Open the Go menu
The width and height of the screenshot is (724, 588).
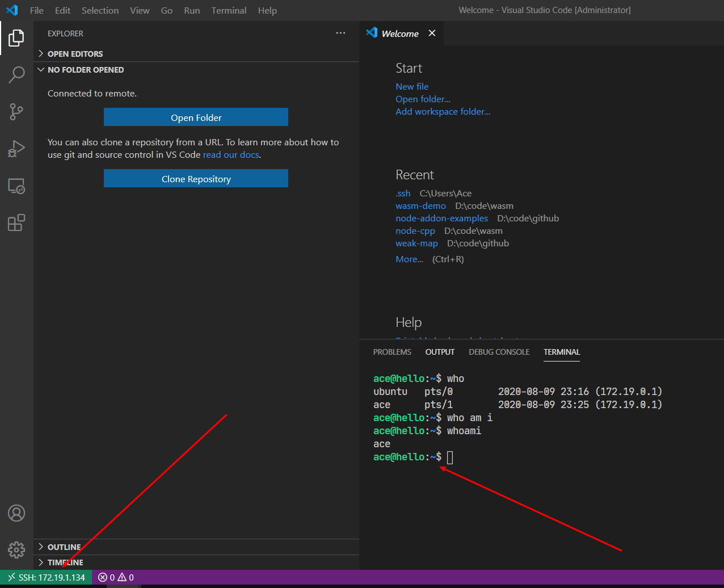[x=167, y=10]
